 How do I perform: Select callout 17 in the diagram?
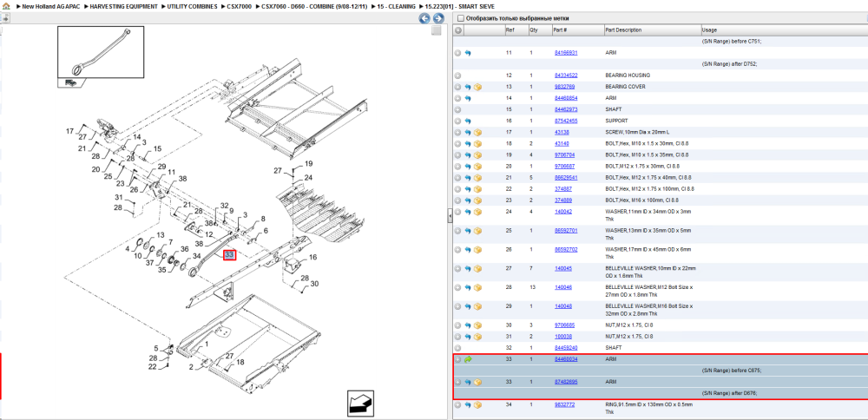click(x=69, y=131)
